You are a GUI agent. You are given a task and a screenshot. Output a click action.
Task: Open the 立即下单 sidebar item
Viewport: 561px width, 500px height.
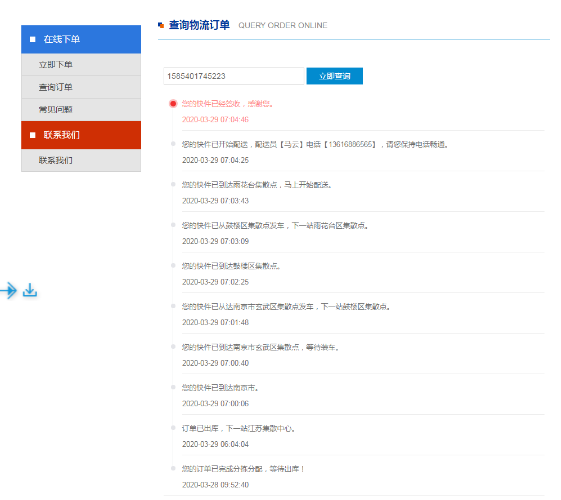[x=81, y=65]
